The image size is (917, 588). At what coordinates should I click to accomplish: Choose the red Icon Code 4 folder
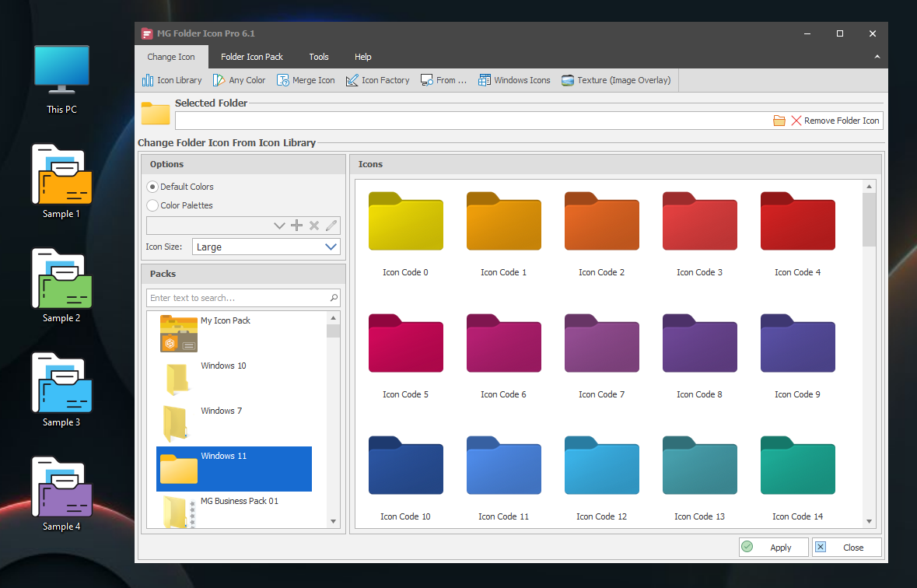[x=797, y=234]
